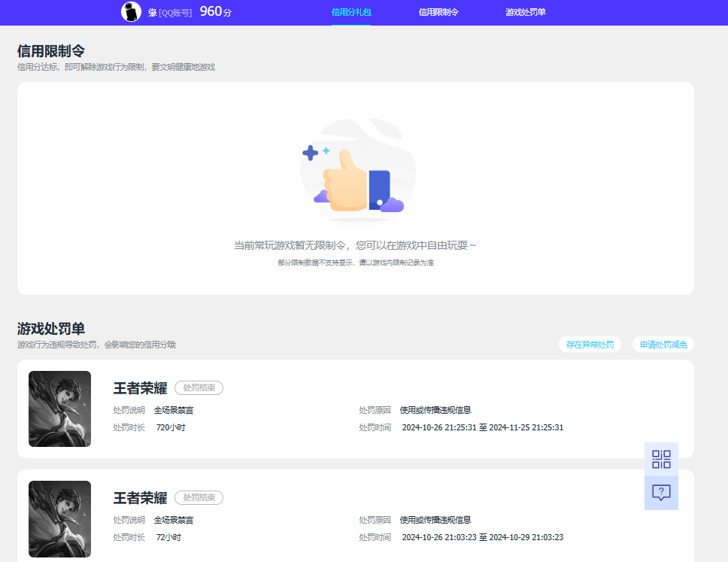Click the 当前常玩游戏暂无限制令 message
728x562 pixels.
click(x=355, y=245)
